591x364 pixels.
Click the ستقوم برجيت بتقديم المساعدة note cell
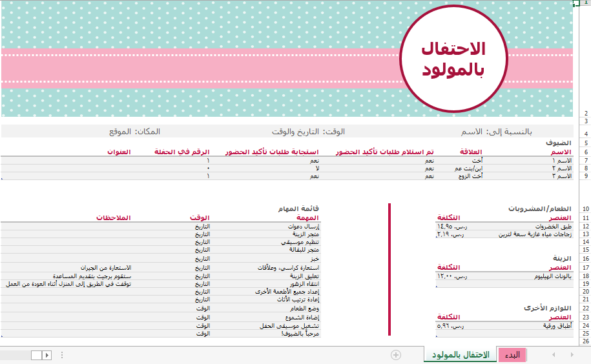tap(92, 276)
